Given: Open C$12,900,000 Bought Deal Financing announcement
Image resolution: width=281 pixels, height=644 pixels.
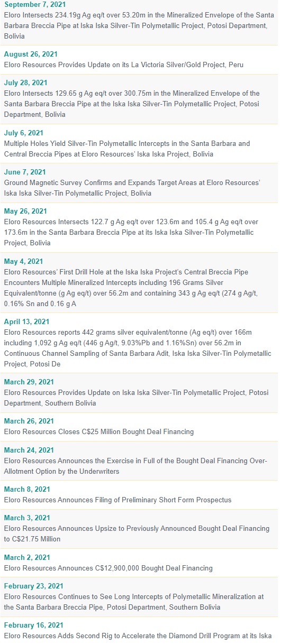Looking at the screenshot, I should click(108, 568).
